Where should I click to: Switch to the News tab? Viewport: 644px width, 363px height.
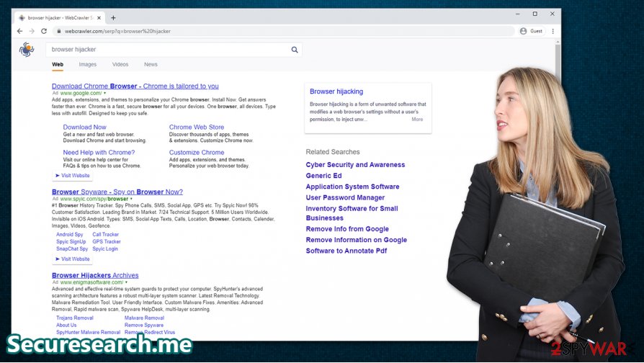(x=151, y=65)
